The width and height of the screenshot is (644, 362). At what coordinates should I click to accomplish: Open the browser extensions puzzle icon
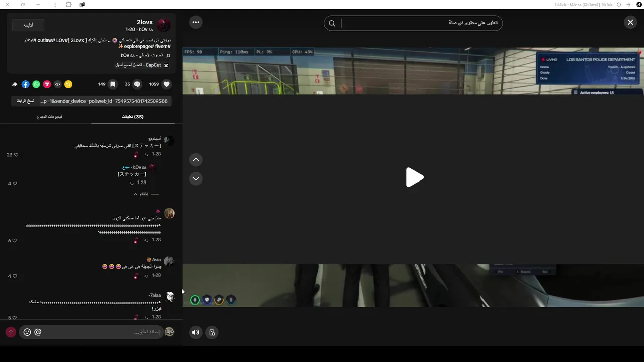click(69, 4)
